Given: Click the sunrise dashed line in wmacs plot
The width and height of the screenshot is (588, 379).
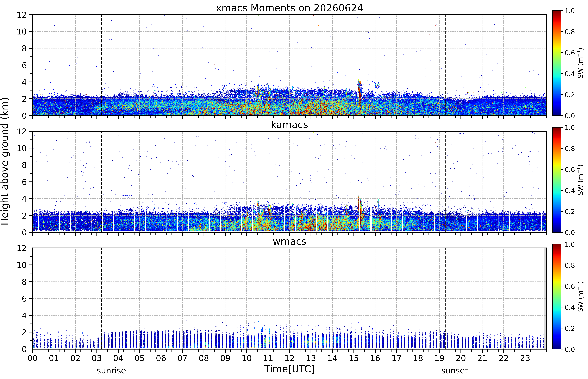Looking at the screenshot, I should (101, 298).
